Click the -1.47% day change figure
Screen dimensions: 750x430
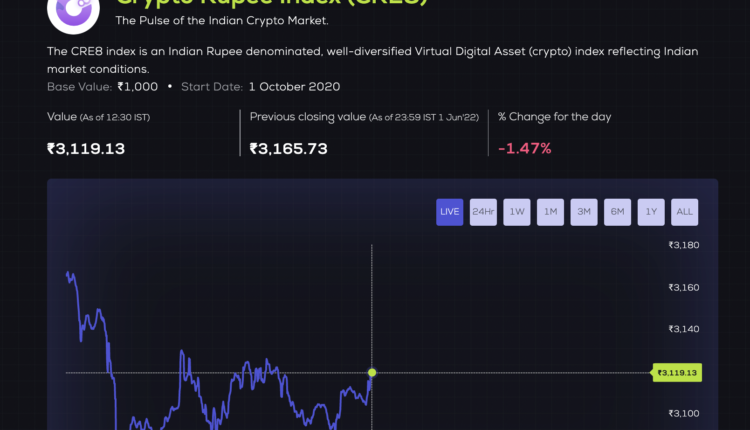coord(525,149)
